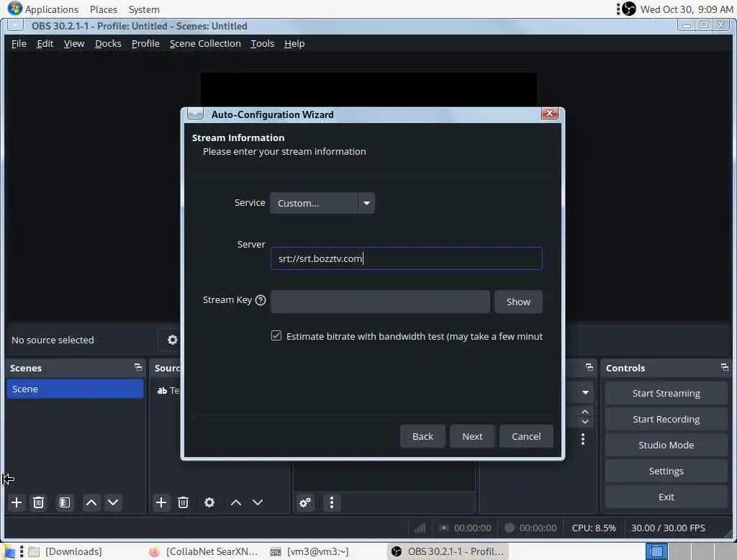Move scene up arrow in Scenes dock
This screenshot has height=560, width=737.
pos(91,502)
